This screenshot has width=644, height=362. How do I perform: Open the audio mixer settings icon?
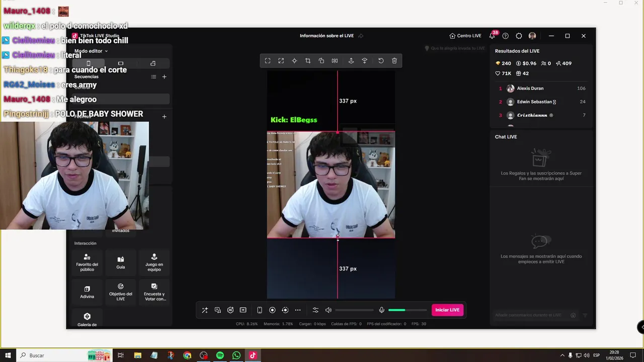(315, 310)
